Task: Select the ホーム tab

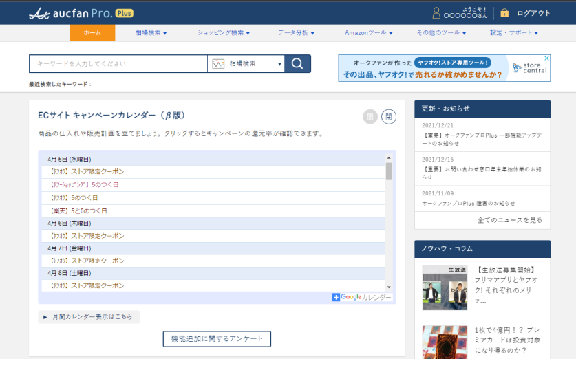Action: [92, 33]
